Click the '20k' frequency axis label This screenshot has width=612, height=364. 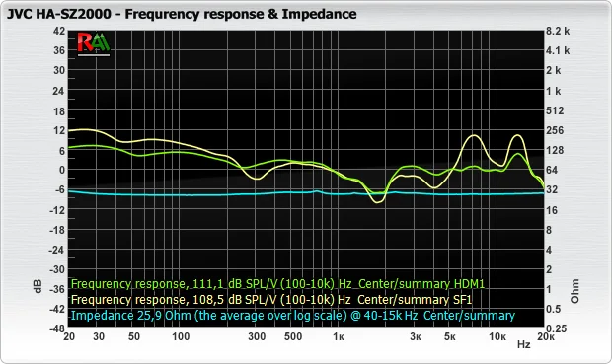pyautogui.click(x=546, y=336)
